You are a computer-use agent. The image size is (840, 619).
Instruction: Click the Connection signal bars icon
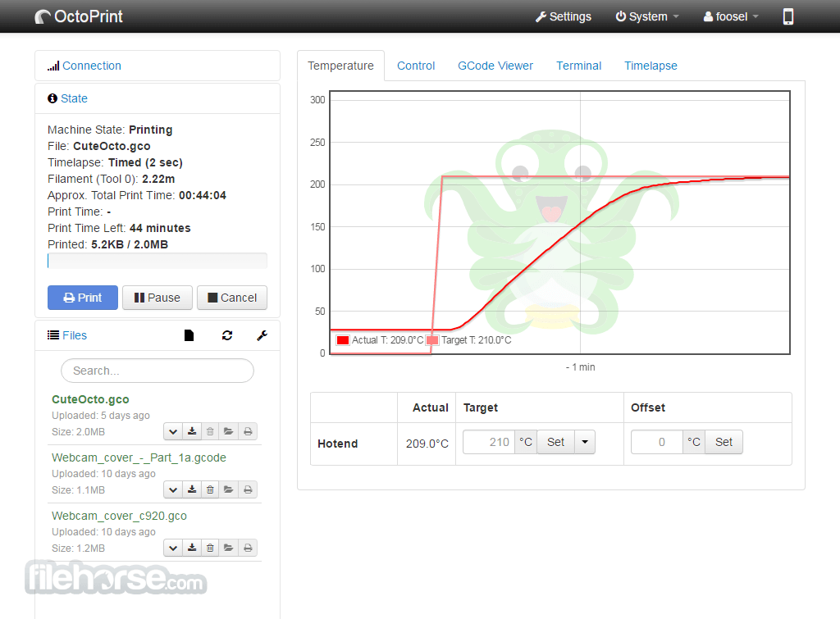[53, 66]
